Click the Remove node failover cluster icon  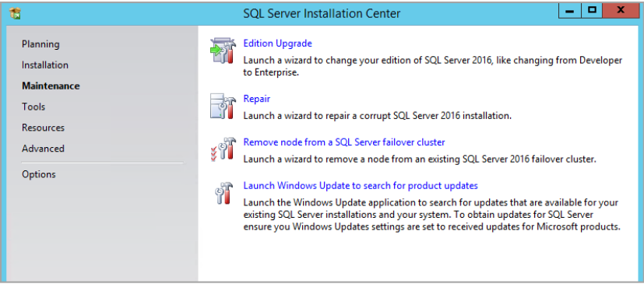223,149
